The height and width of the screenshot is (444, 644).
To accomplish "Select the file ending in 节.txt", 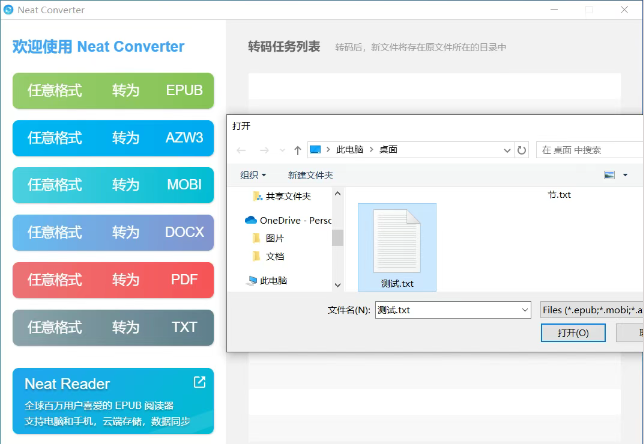I will pos(559,195).
